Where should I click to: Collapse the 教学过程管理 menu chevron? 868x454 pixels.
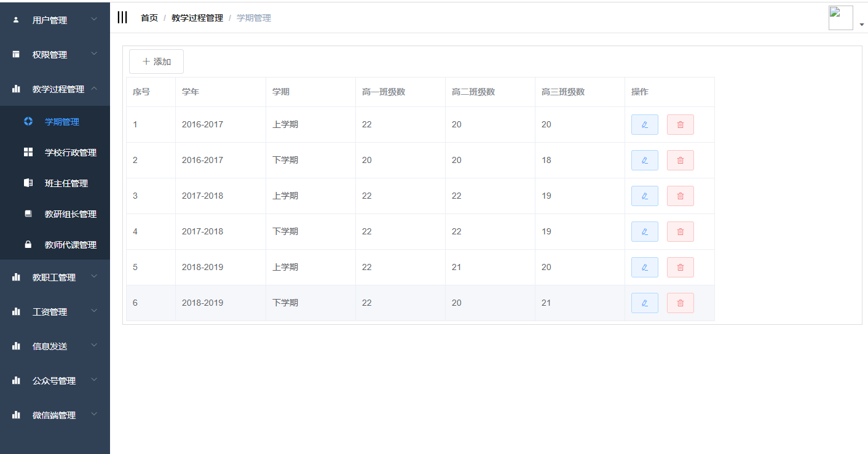tap(94, 89)
